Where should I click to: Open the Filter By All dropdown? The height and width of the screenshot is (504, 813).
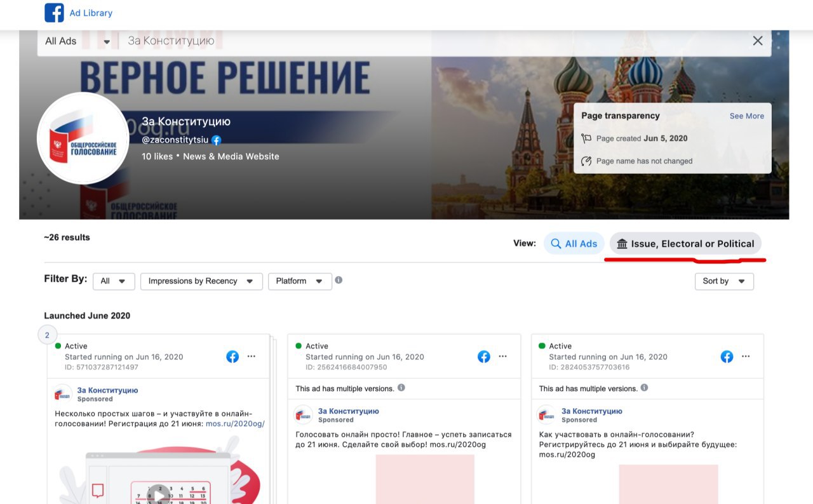pos(114,281)
